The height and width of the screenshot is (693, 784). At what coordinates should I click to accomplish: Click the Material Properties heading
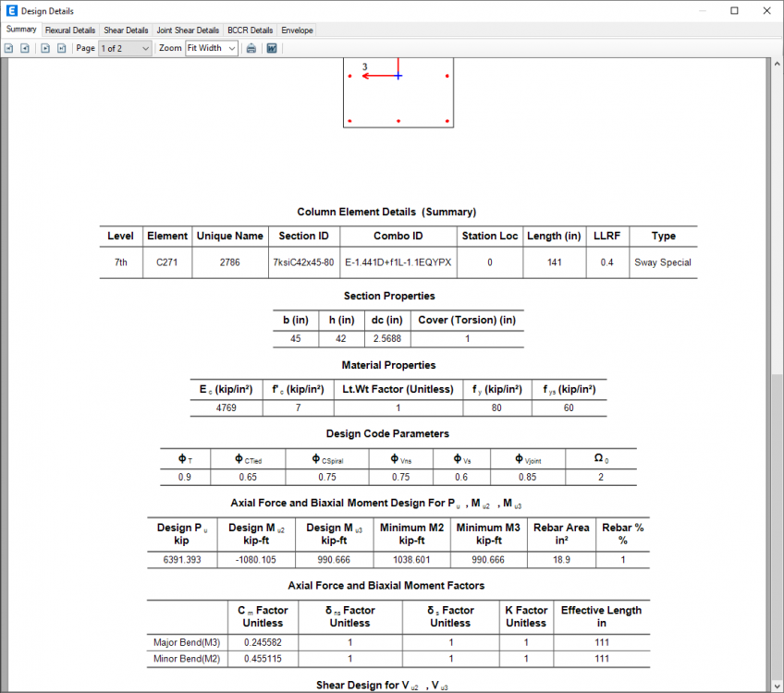point(388,365)
